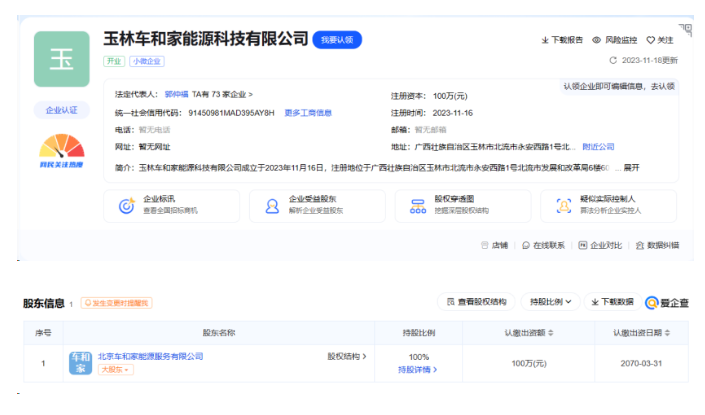
Task: Select the registration date 2023-11-16
Action: point(453,113)
